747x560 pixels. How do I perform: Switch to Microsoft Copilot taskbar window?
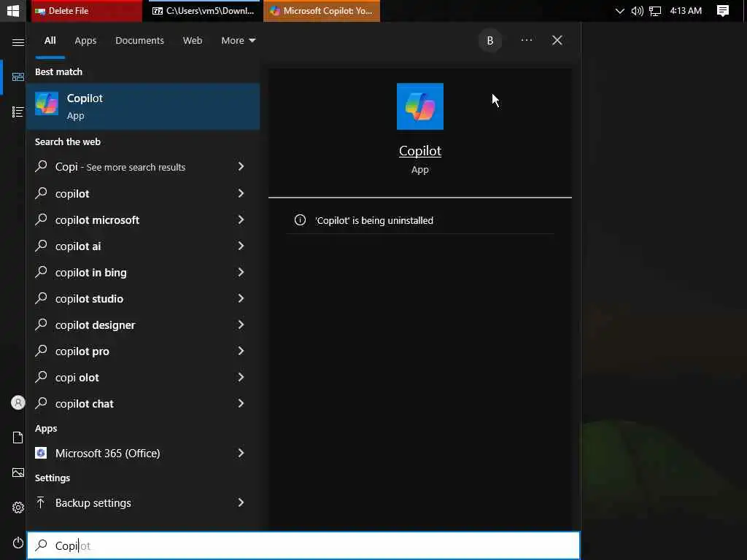click(x=322, y=10)
